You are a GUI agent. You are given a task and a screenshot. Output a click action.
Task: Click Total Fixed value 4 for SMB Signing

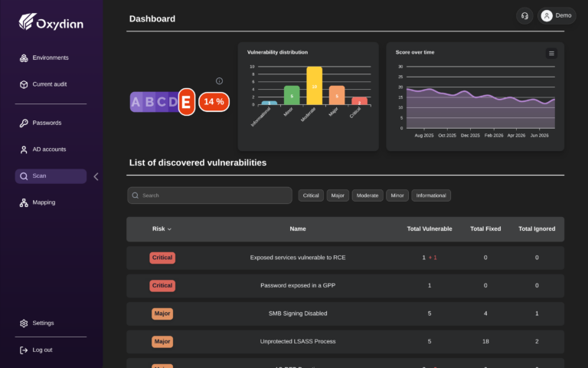point(485,313)
